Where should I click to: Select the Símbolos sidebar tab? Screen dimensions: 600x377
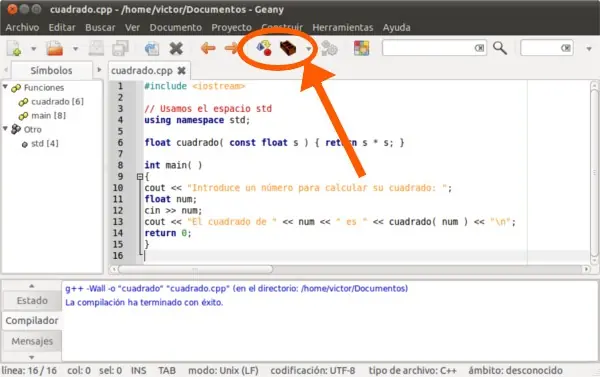pos(51,70)
